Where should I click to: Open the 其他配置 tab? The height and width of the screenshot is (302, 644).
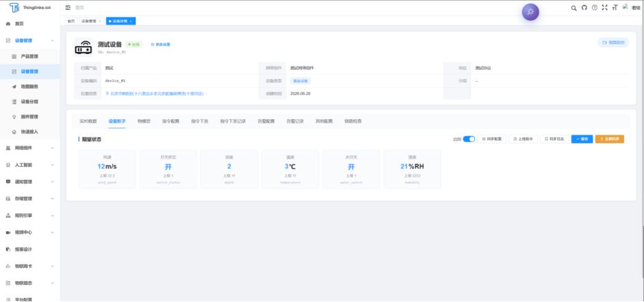click(x=324, y=122)
